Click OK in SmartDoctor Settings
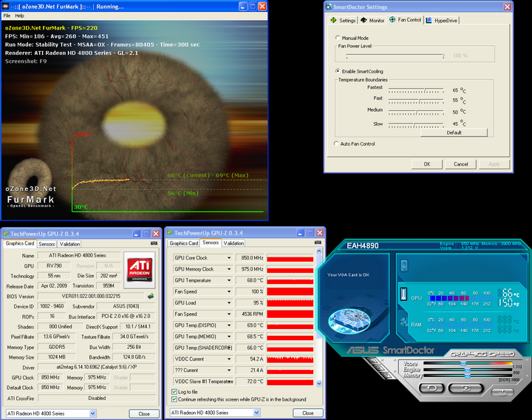This screenshot has height=420, width=532. click(x=427, y=164)
